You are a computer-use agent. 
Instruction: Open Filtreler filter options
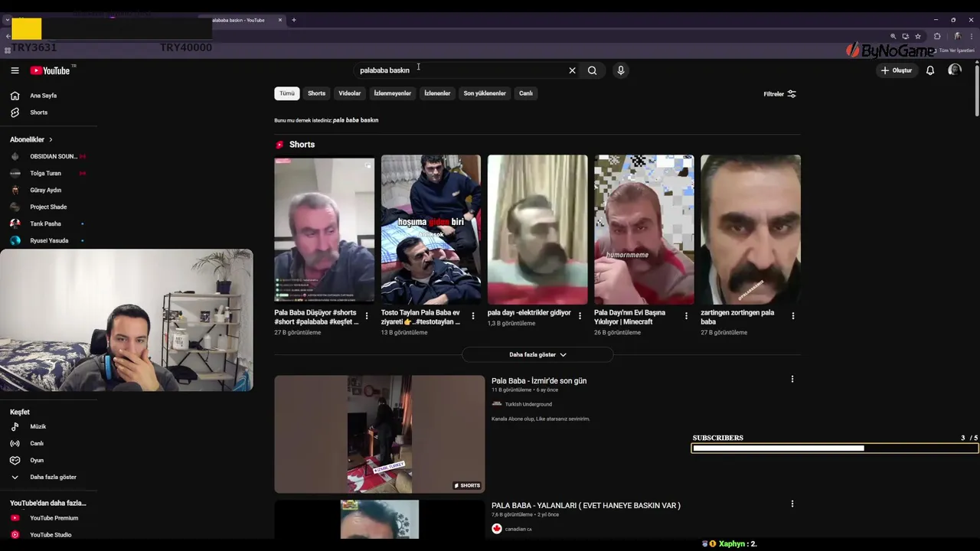coord(779,94)
